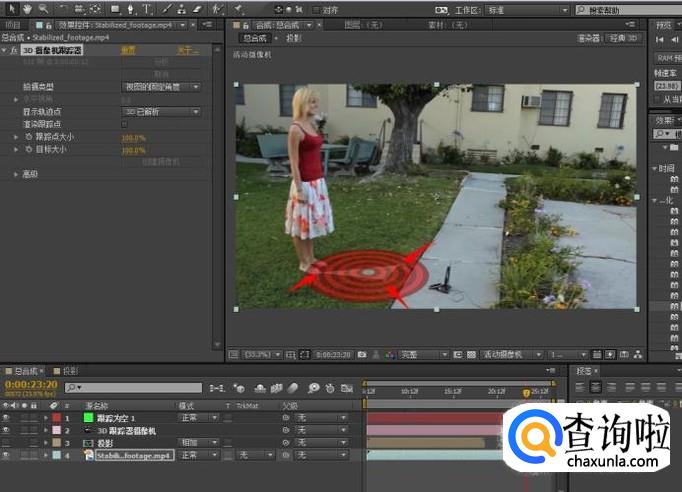Select the Type text tool
This screenshot has width=682, height=492.
point(148,9)
